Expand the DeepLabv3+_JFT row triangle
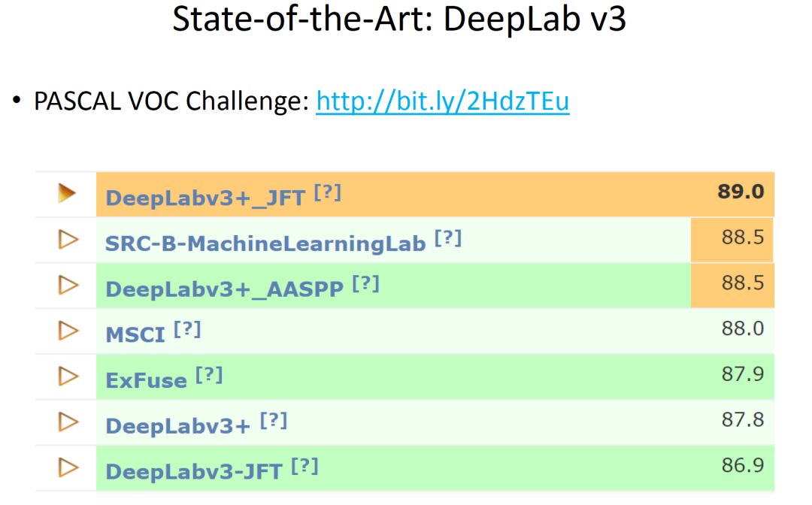Viewport: 812px width, 505px height. (x=68, y=194)
